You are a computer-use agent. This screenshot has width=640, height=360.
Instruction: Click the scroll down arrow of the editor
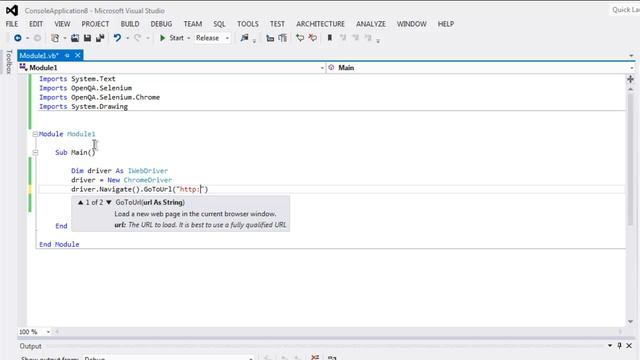pyautogui.click(x=631, y=322)
